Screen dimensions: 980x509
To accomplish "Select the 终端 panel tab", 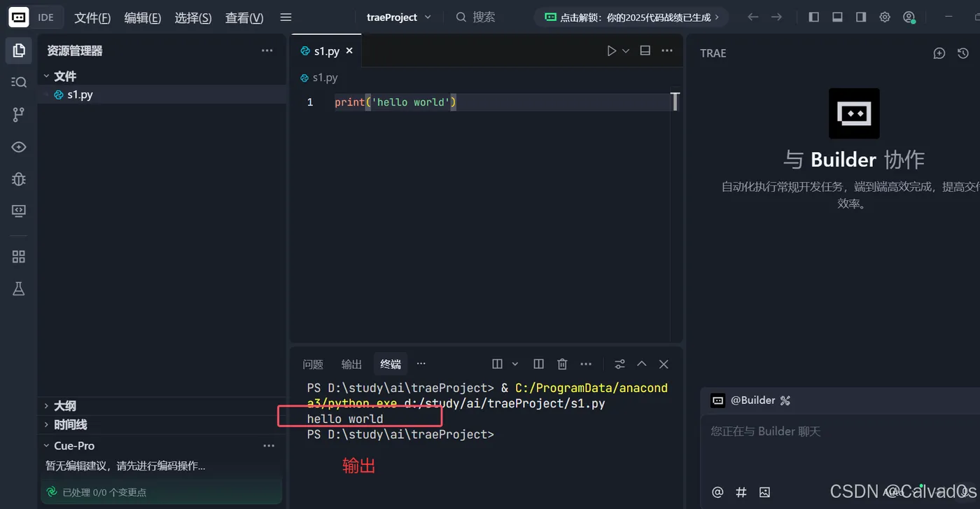I will click(391, 364).
